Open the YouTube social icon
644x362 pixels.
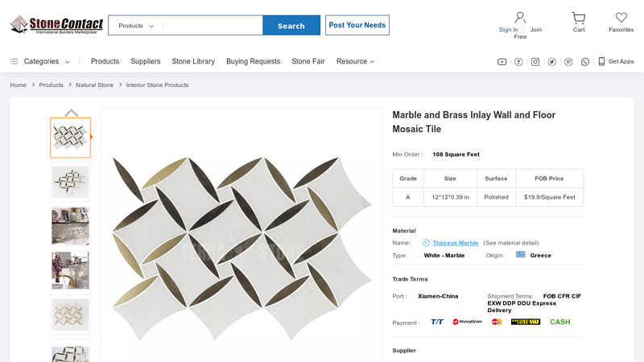[x=502, y=62]
